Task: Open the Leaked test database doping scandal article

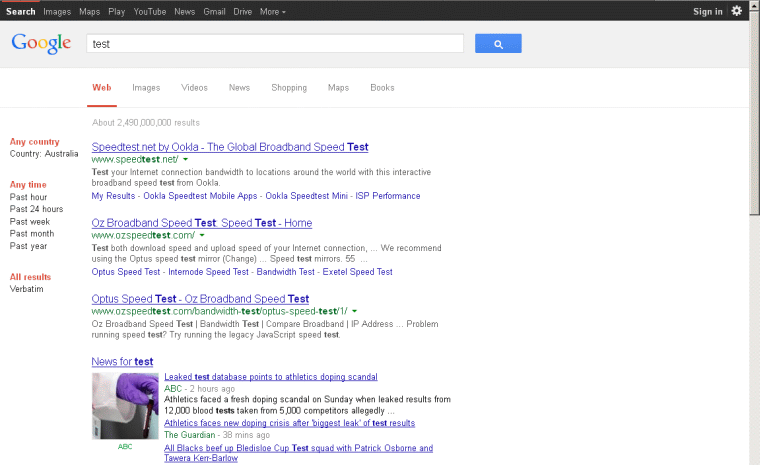Action: coord(270,377)
